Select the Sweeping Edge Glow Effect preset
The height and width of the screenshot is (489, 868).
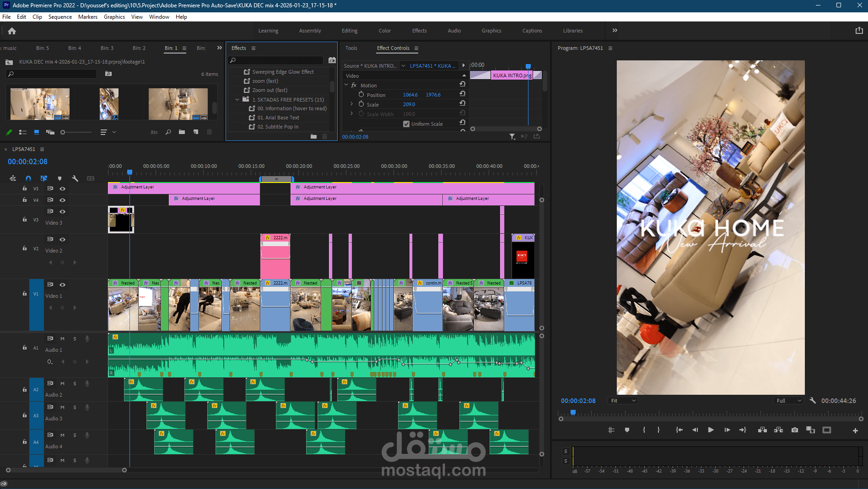(283, 72)
